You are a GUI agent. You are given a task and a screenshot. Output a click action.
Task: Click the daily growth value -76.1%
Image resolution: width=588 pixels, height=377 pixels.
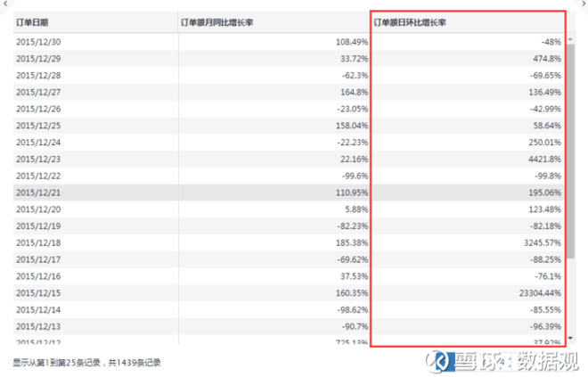[548, 276]
